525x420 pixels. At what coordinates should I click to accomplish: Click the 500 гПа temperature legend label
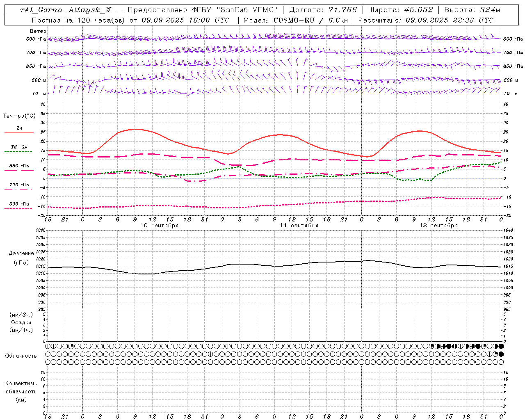point(19,204)
